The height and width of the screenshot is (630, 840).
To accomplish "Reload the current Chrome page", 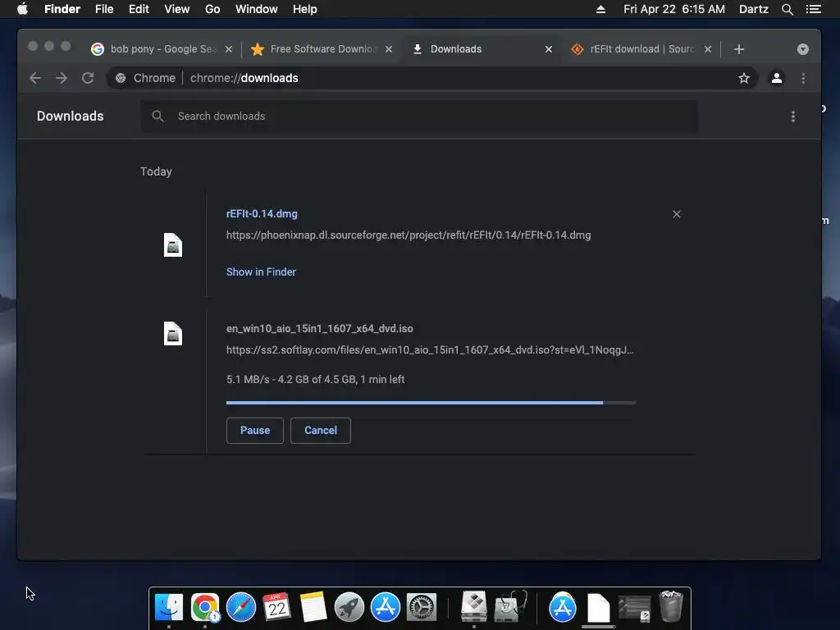I will [x=88, y=78].
